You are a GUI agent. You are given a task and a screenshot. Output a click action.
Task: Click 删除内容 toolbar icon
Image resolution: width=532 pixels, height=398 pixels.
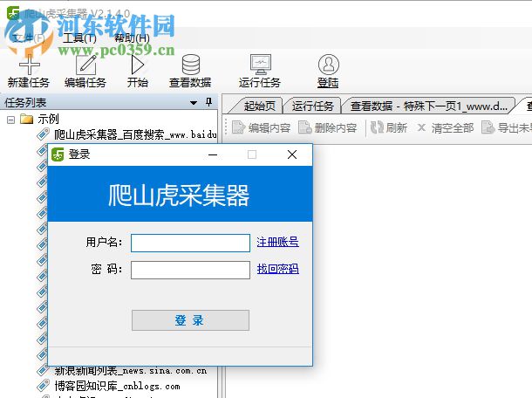click(304, 127)
